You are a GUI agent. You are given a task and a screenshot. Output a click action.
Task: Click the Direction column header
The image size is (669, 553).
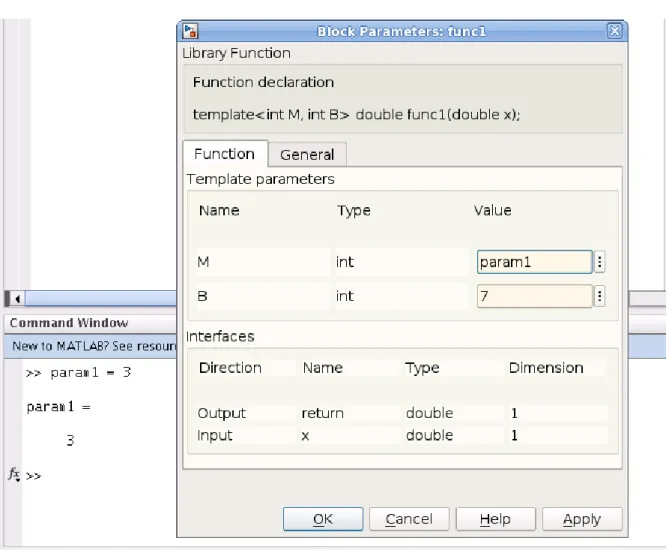click(230, 368)
